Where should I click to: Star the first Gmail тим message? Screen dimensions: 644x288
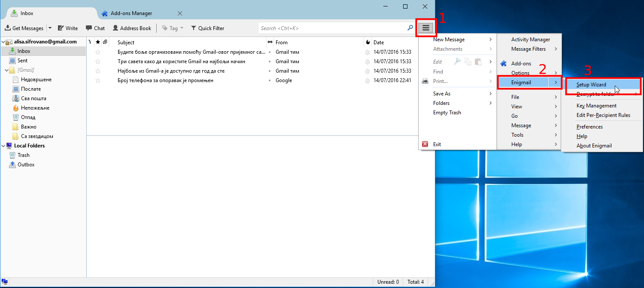(x=98, y=52)
